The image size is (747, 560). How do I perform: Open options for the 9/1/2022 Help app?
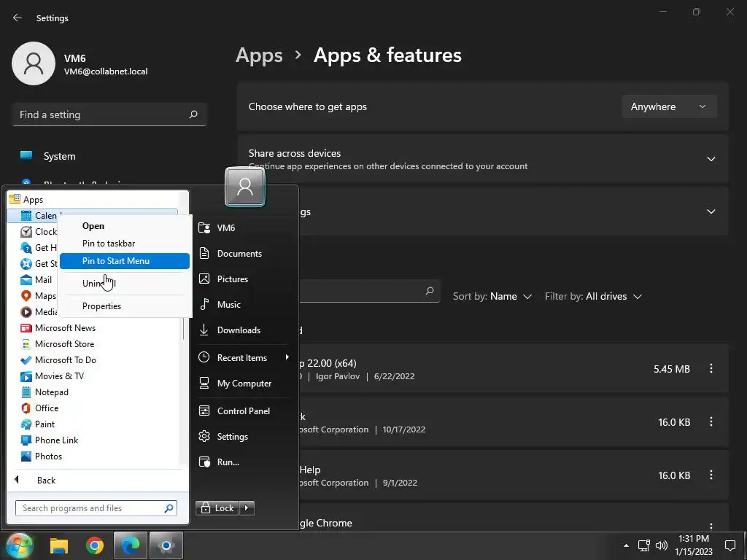pos(711,475)
